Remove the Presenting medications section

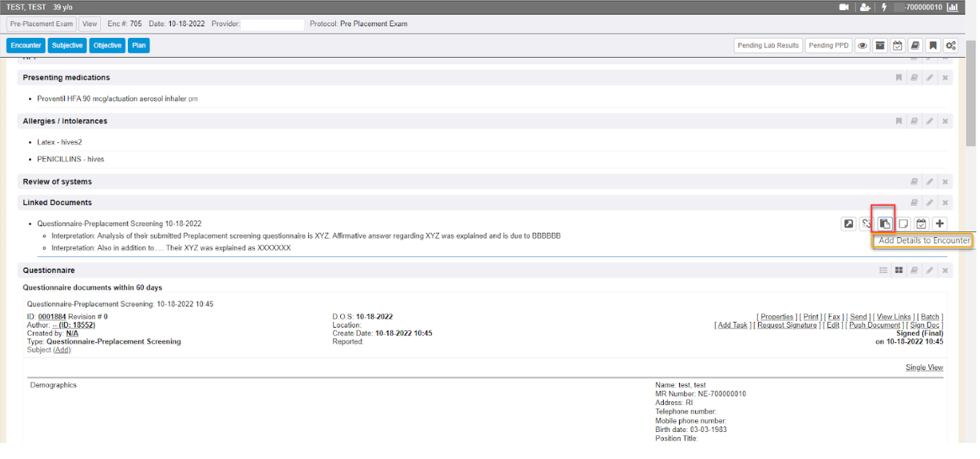pos(945,77)
